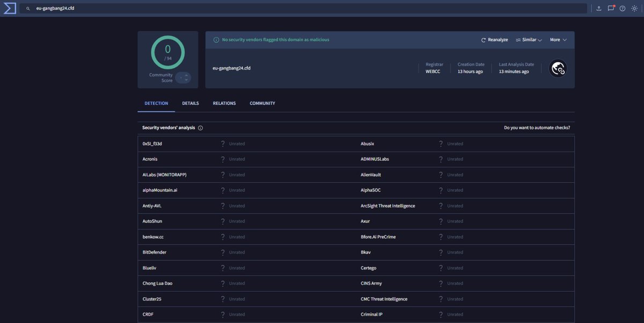Click the unrated question icon for ADMINUSLabs

[x=441, y=159]
